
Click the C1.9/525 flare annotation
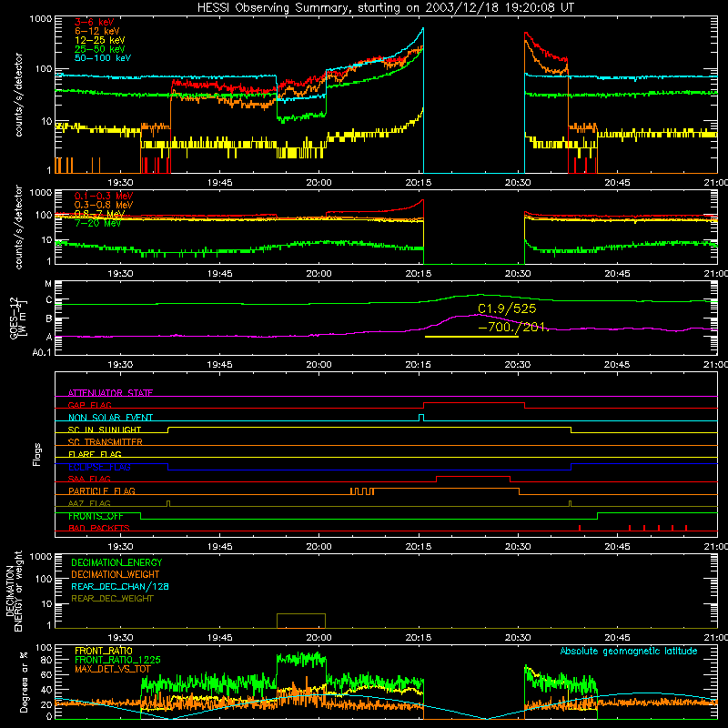(x=507, y=308)
